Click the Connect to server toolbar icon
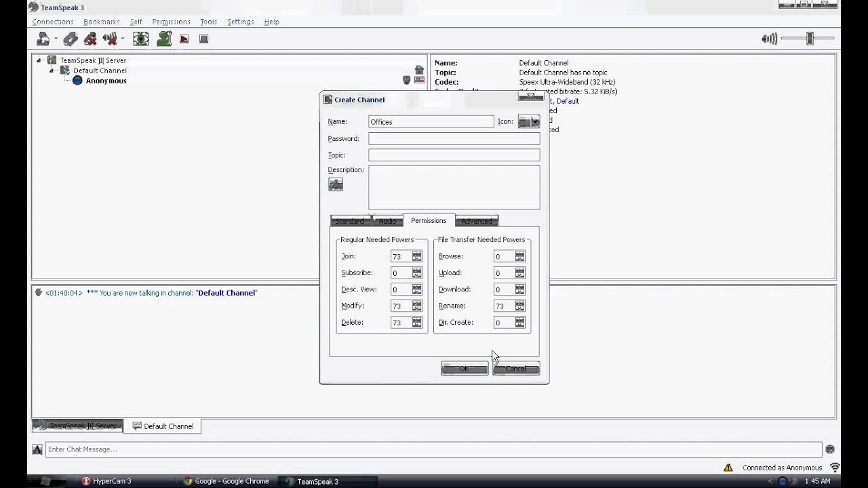 click(43, 39)
